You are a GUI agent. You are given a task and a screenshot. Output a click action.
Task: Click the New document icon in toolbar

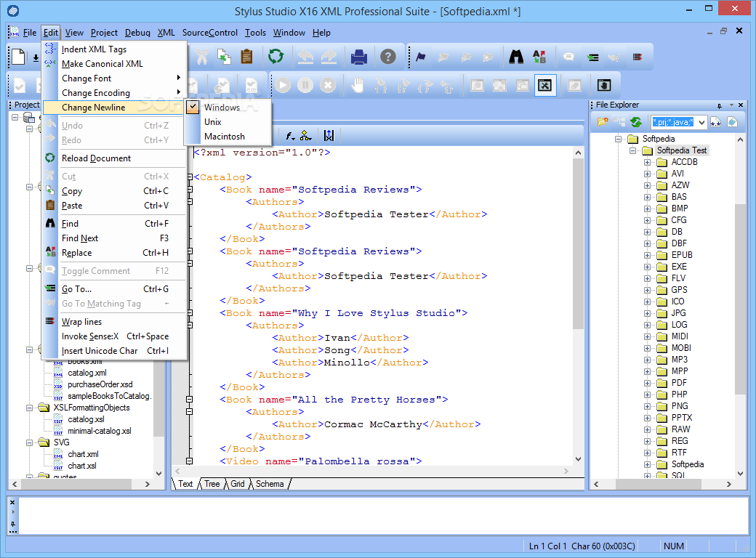(x=18, y=57)
